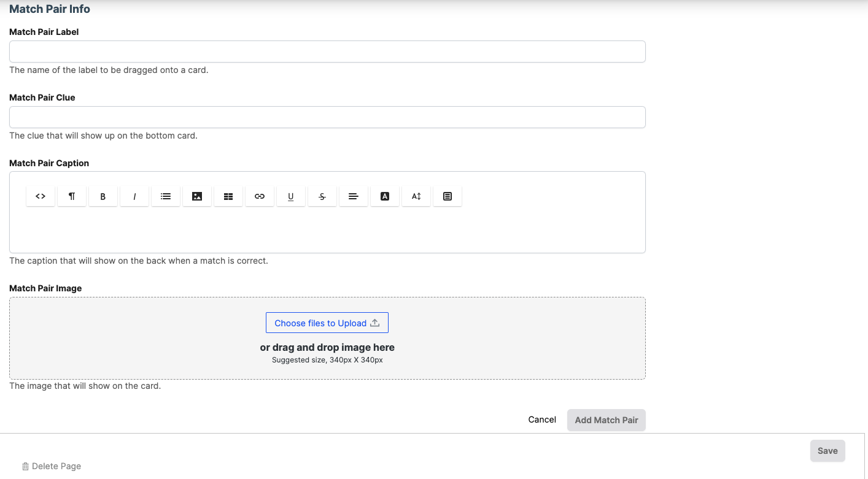Click 'The image that will show on the card.' text
The width and height of the screenshot is (868, 479).
pyautogui.click(x=85, y=386)
